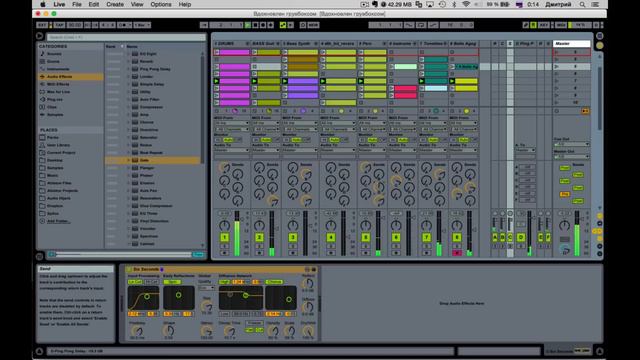
Task: Toggle the KEY map mode button
Action: (543, 25)
